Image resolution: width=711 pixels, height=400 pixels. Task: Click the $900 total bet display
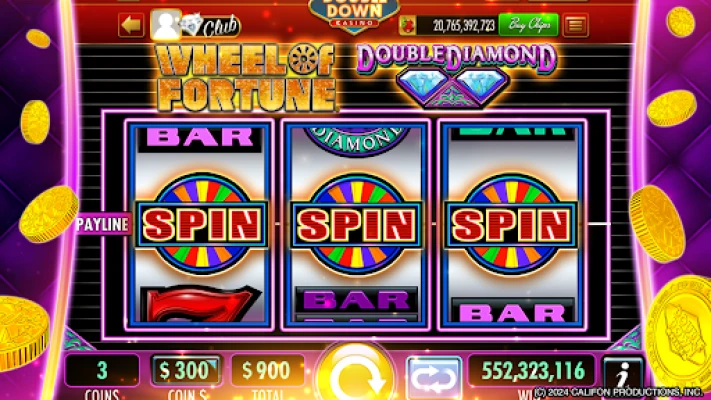point(268,371)
